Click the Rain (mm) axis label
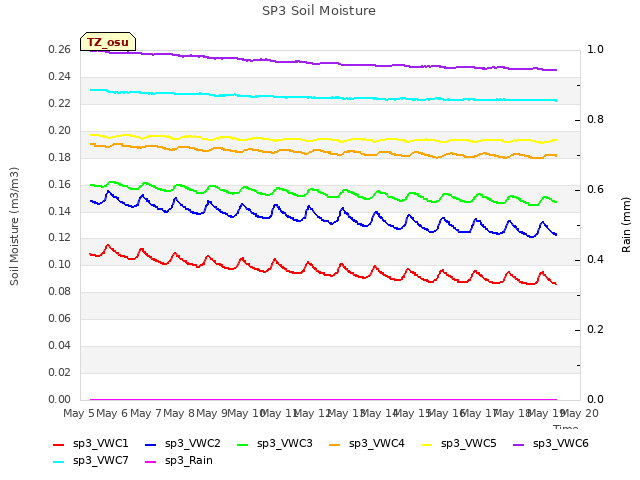This screenshot has height=480, width=640. pyautogui.click(x=626, y=225)
